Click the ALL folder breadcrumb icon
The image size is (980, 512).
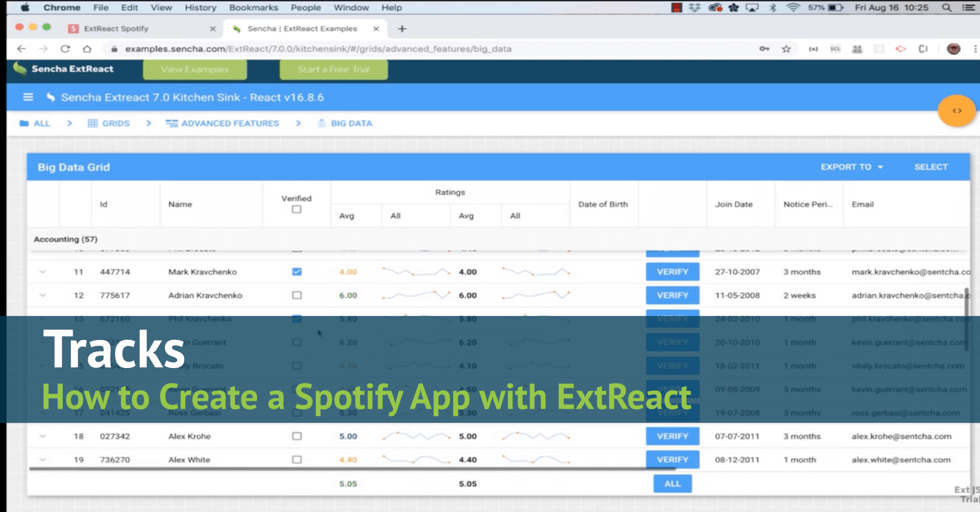pos(24,123)
